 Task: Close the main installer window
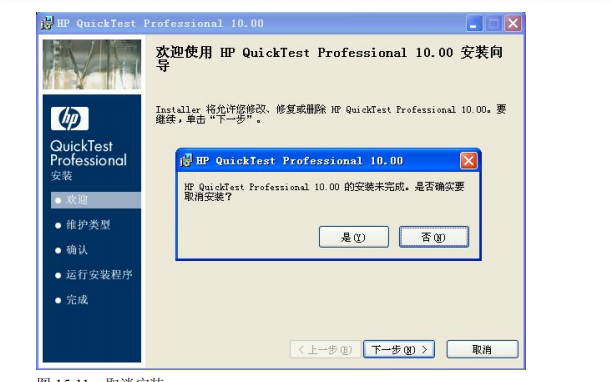[x=513, y=24]
